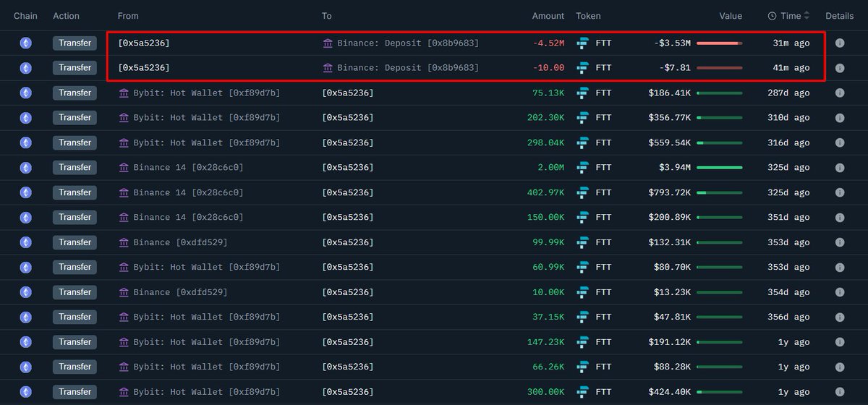Click the FTT token icon in the 2.00M row
868x405 pixels.
click(583, 168)
